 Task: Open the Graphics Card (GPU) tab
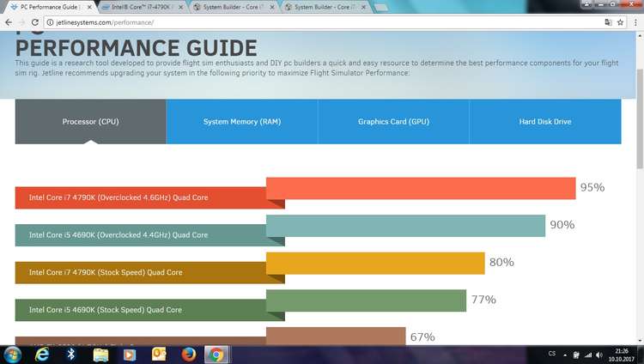click(x=393, y=122)
